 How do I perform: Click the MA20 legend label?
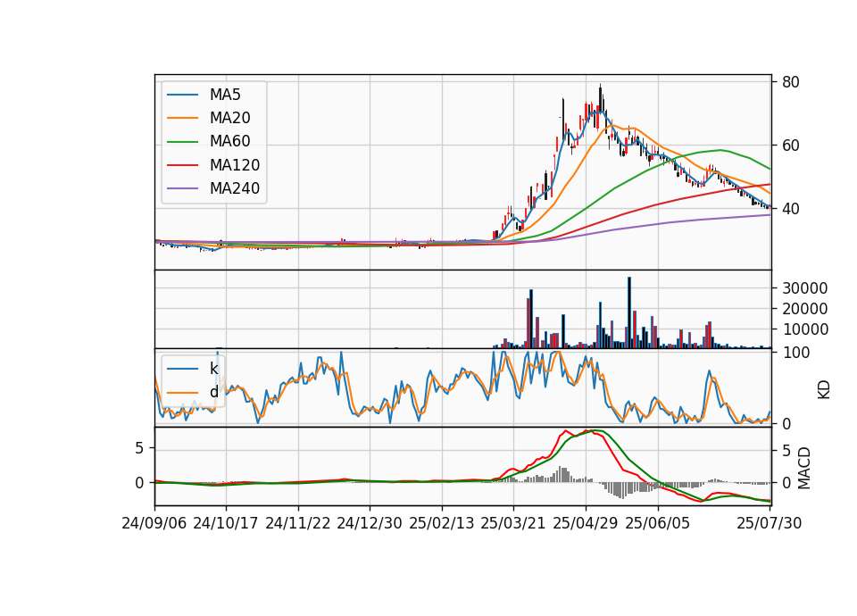230,118
